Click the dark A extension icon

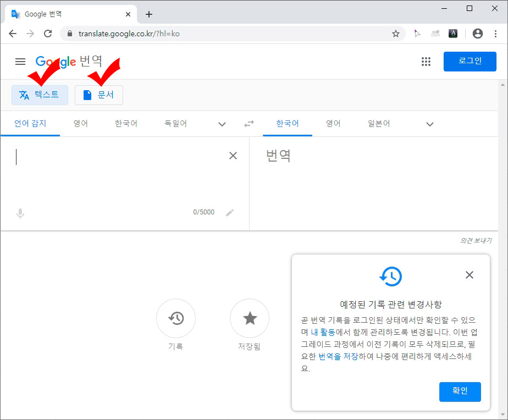[x=453, y=34]
